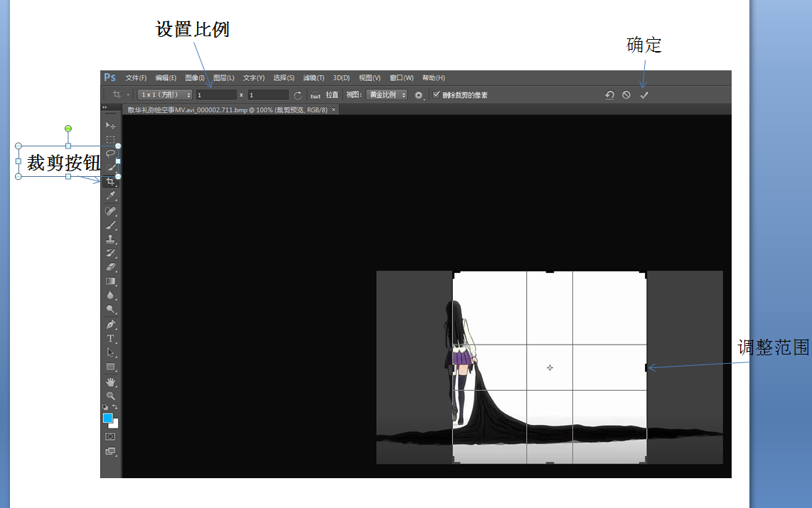
Task: Close the .bmp document tab
Action: click(333, 109)
